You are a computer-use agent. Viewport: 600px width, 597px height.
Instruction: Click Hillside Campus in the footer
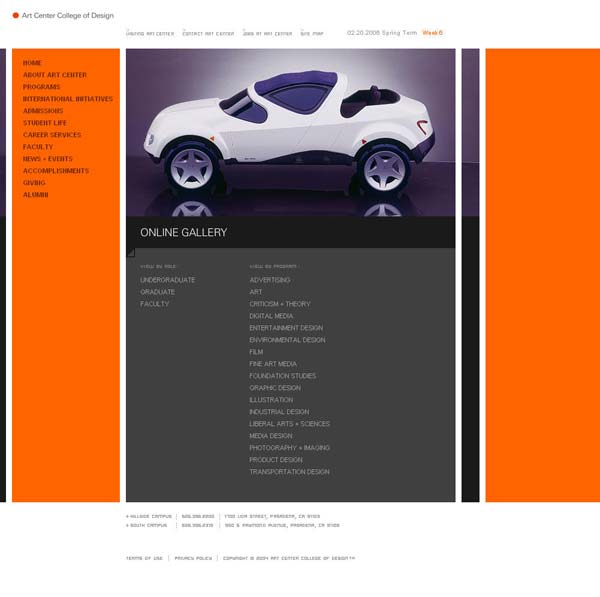tap(149, 516)
